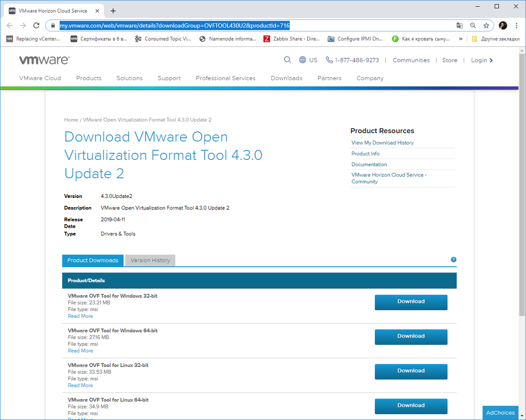Click the Communities link
The image size is (526, 420).
[411, 60]
